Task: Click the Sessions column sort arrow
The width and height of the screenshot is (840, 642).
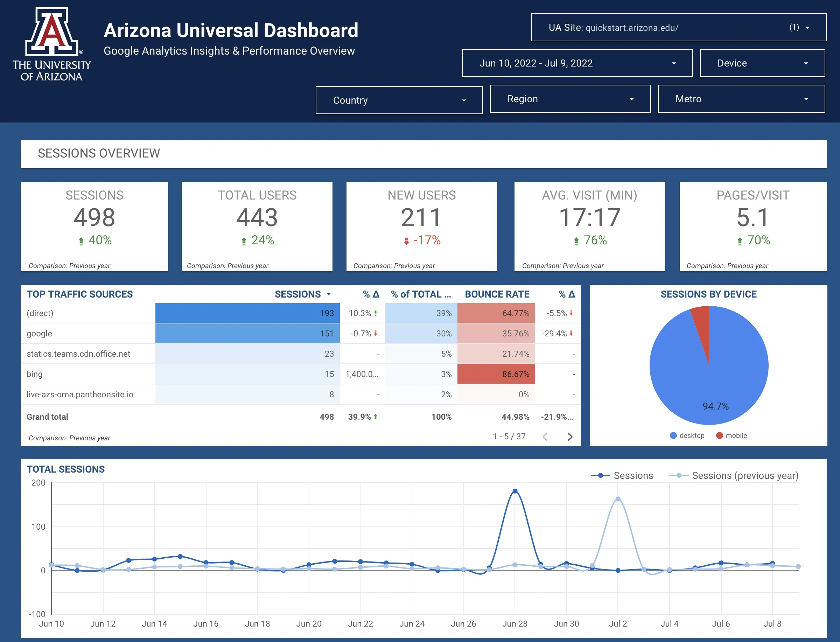Action: pos(329,294)
